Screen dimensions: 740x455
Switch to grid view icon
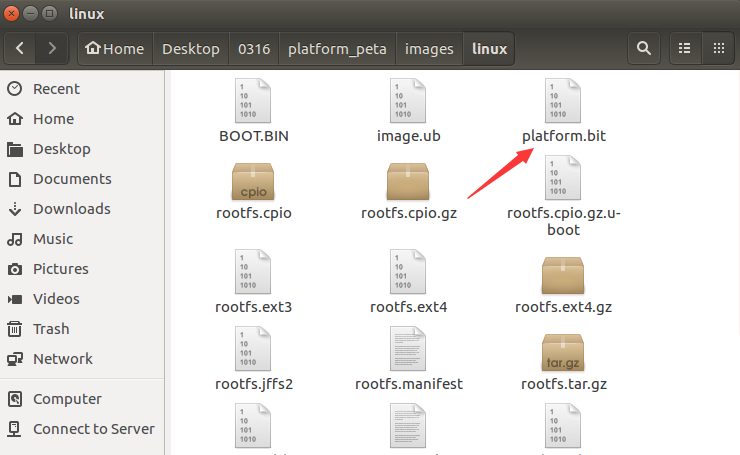pyautogui.click(x=719, y=48)
